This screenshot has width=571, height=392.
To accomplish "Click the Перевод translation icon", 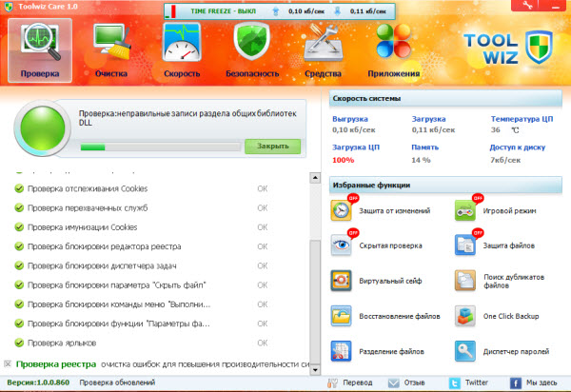I will [332, 382].
